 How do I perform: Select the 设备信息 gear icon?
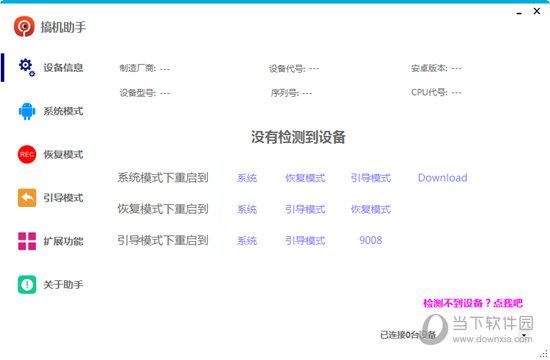coord(27,67)
